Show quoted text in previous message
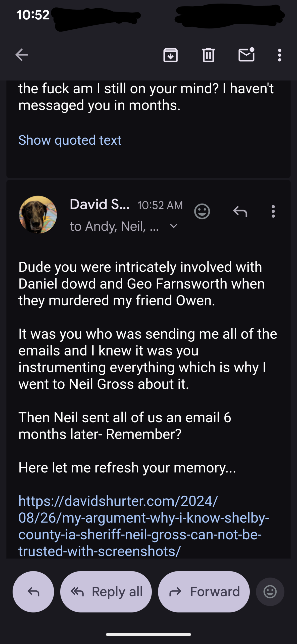297x644 pixels. tap(70, 140)
